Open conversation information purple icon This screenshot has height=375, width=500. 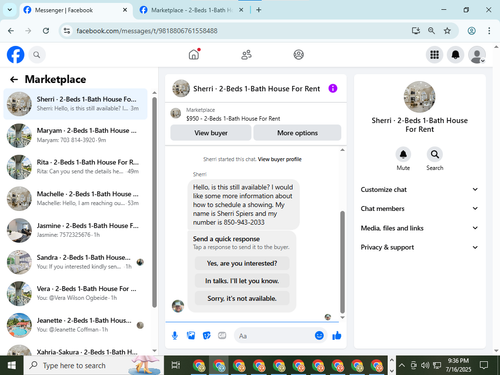[333, 88]
